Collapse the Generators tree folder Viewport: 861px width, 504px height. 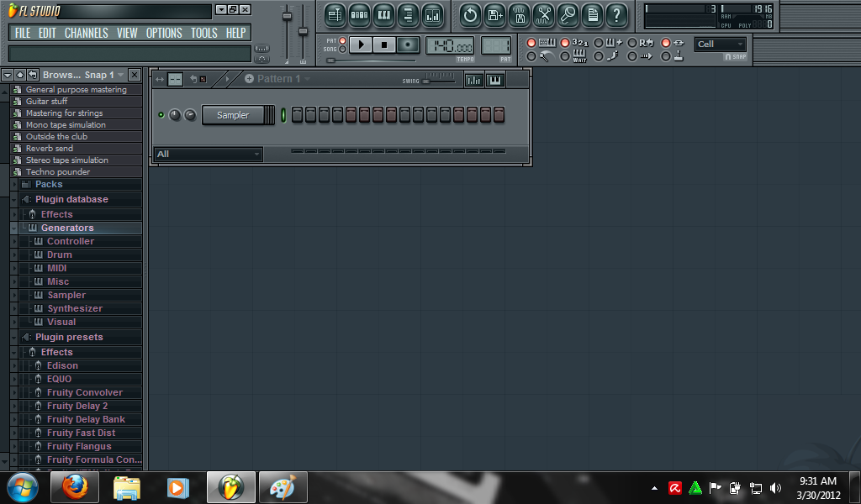coord(14,228)
